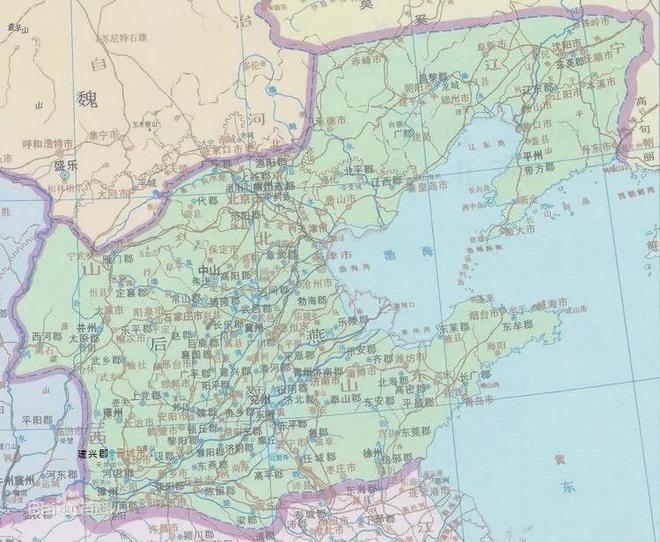Select the 赤峰市 label
The width and height of the screenshot is (660, 542).
coord(367,61)
